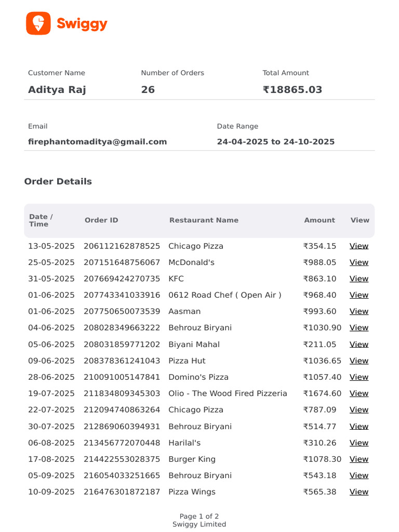This screenshot has height=532, width=399.
Task: Open View link for Burger King order
Action: [359, 459]
